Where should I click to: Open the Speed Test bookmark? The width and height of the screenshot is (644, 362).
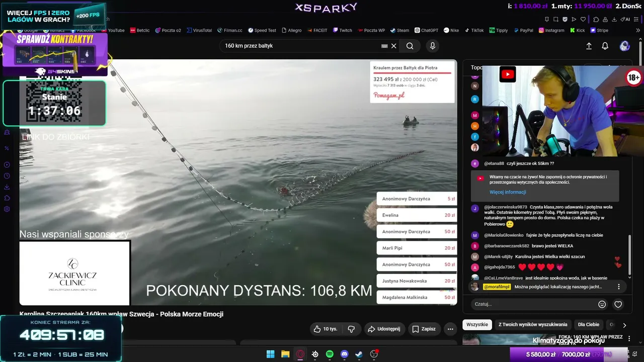click(262, 30)
